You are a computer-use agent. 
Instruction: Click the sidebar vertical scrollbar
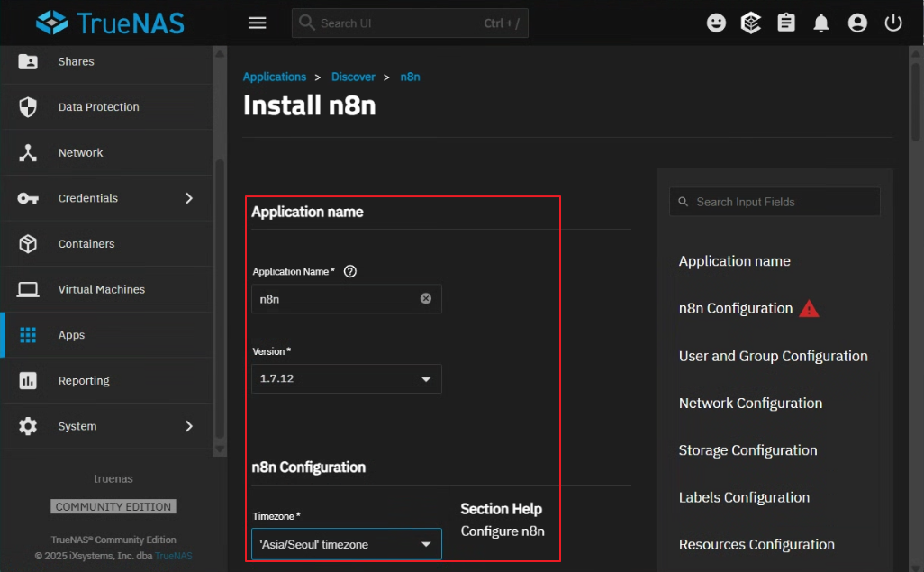(x=219, y=301)
